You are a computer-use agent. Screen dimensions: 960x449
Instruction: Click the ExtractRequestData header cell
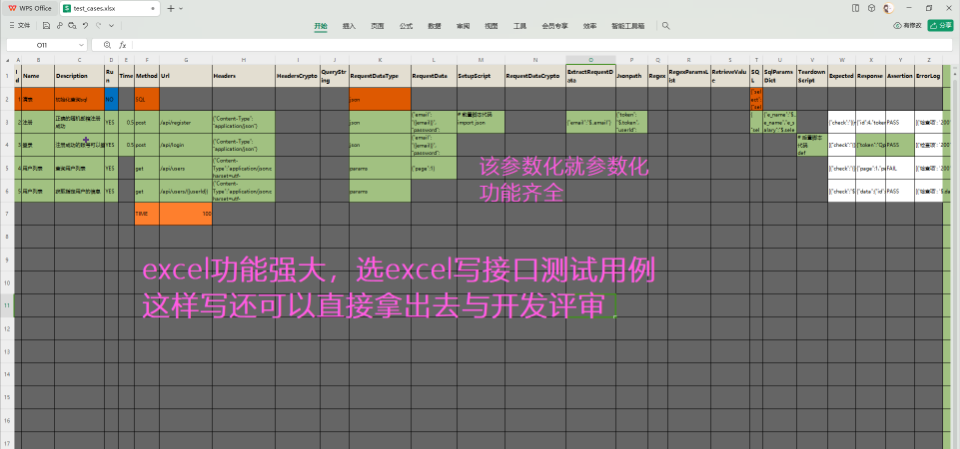[591, 75]
